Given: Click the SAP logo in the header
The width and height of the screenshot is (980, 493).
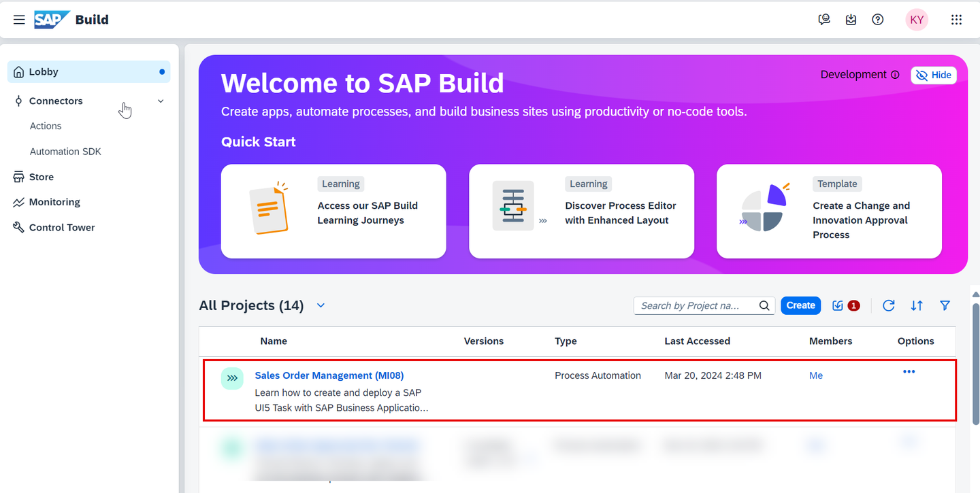Looking at the screenshot, I should coord(52,19).
